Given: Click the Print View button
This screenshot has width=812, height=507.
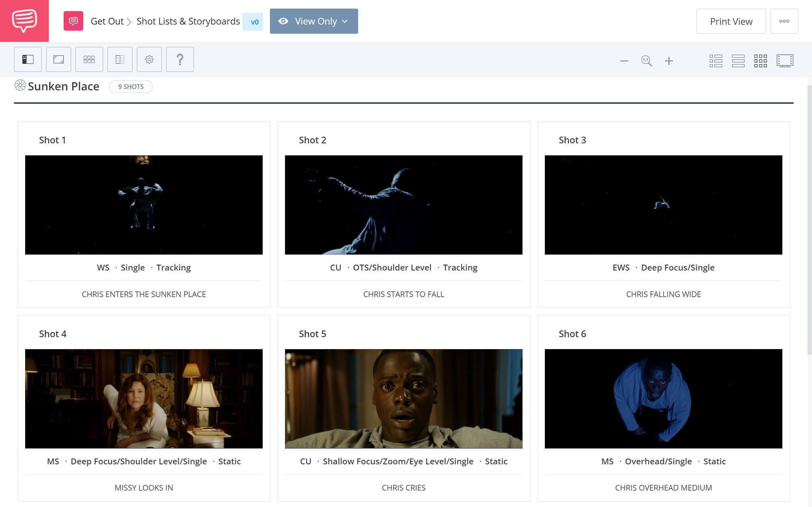Looking at the screenshot, I should tap(731, 21).
